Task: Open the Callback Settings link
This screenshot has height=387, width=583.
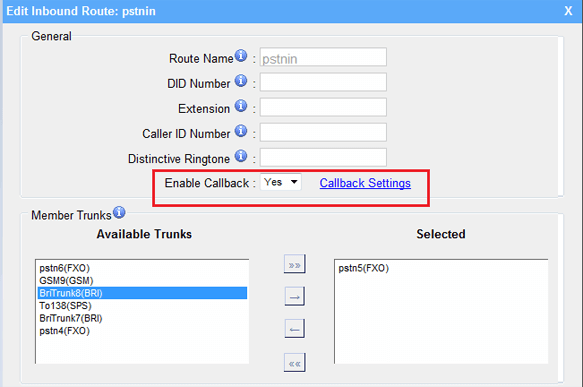Action: 365,183
